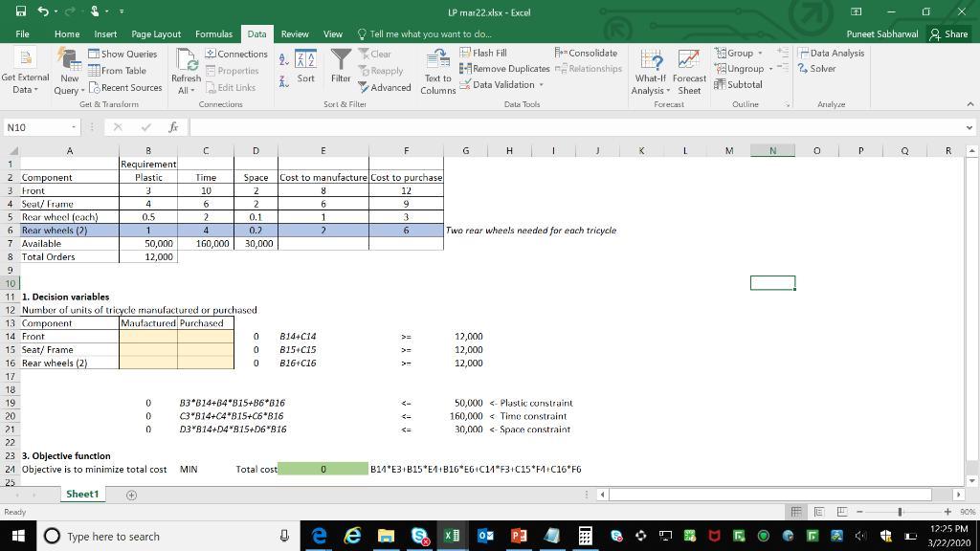Screen dimensions: 980x551
Task: Click the Sort A to Z icon
Action: coord(284,59)
